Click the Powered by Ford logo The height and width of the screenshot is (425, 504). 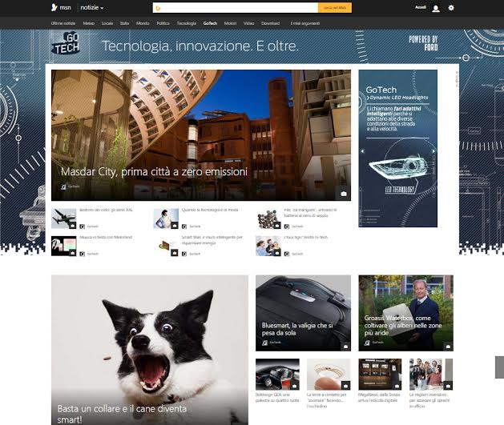[x=423, y=43]
